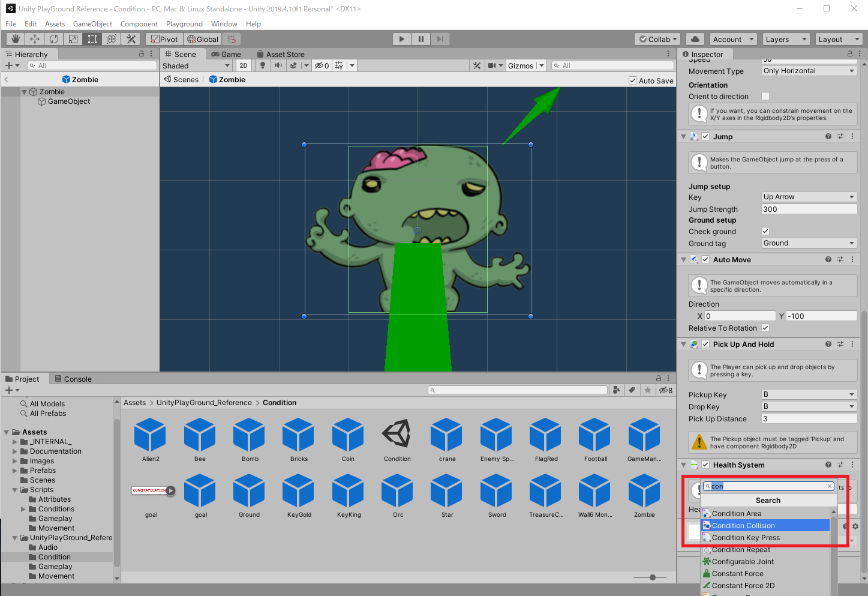Viewport: 868px width, 596px height.
Task: Open Layers dropdown
Action: pyautogui.click(x=786, y=39)
